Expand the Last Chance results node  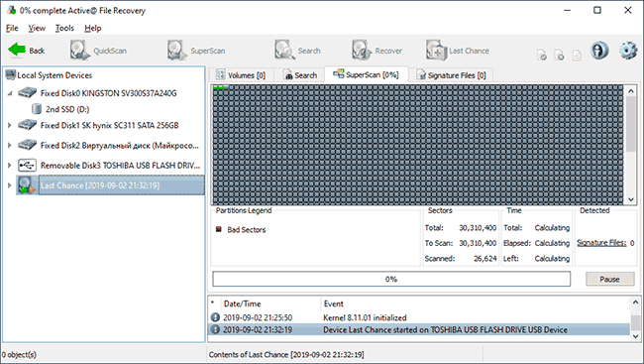tap(10, 185)
